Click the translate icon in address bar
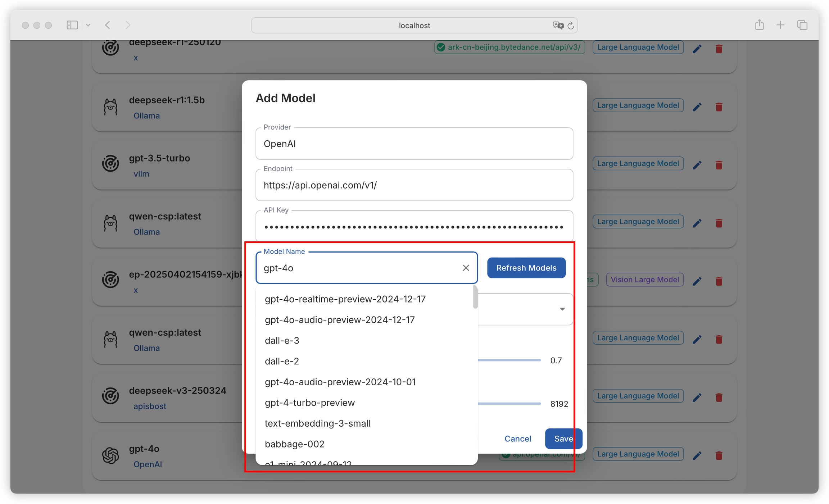Screen dimensions: 829x504 click(x=557, y=25)
